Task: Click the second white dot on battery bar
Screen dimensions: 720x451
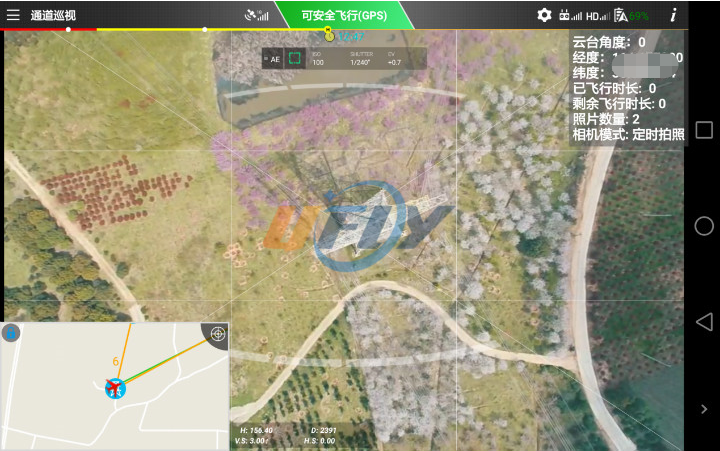Action: (205, 29)
